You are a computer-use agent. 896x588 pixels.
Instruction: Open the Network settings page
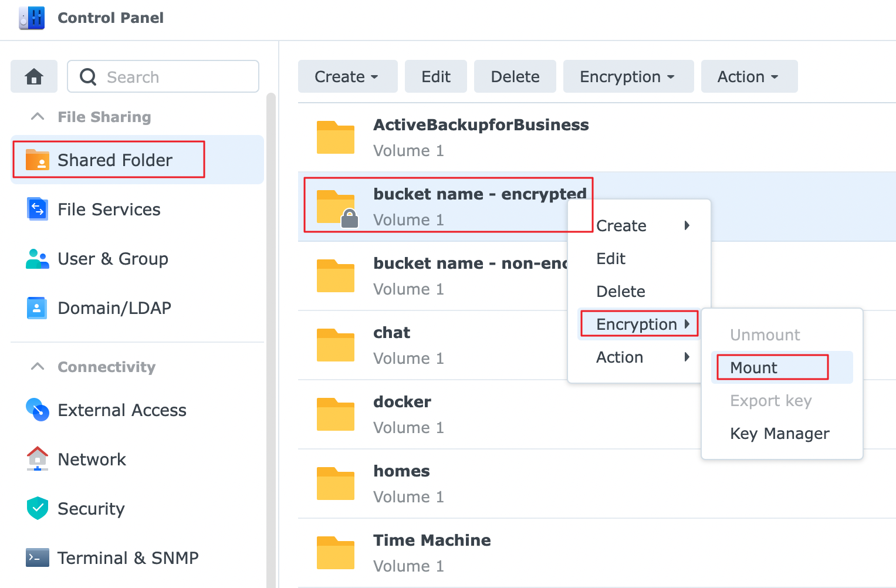point(92,459)
